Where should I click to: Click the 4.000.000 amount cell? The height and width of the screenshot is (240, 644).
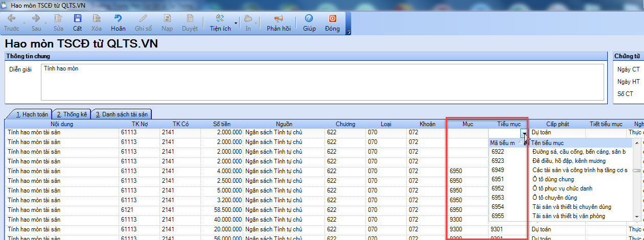(x=222, y=171)
